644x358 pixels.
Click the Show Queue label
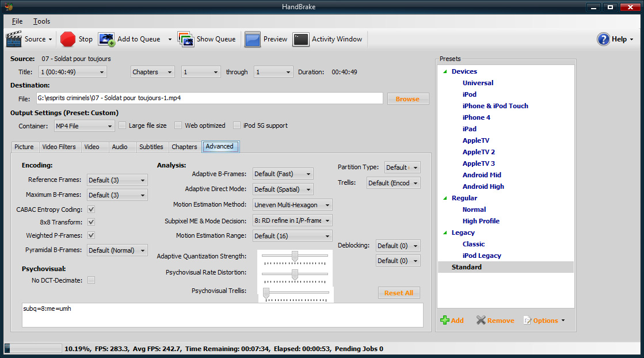click(x=216, y=39)
